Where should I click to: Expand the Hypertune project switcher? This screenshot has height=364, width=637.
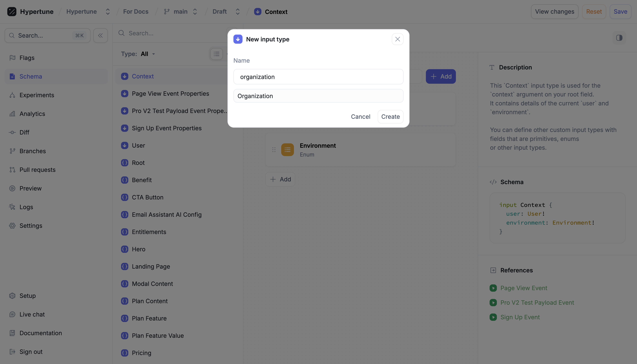[x=108, y=12]
